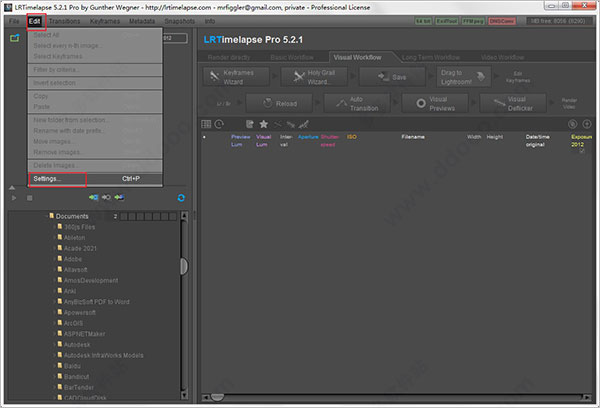Click the Reload button

[279, 103]
